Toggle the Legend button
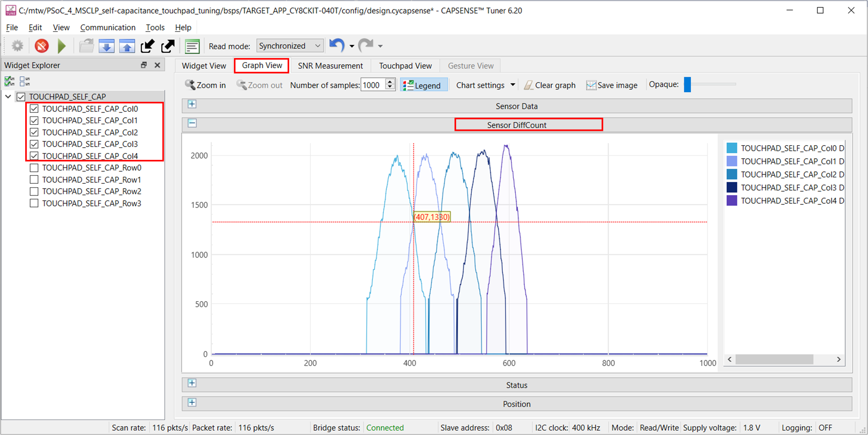 (x=423, y=85)
